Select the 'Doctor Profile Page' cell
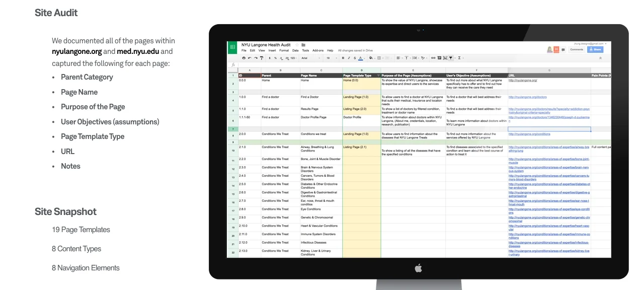 [321, 120]
